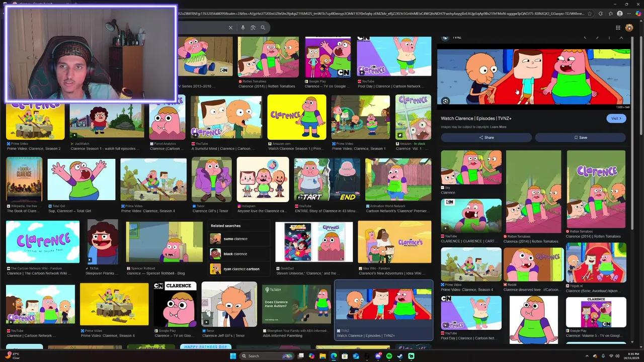Open 'Does Clarence Have Autism?' thumbnail

click(296, 305)
